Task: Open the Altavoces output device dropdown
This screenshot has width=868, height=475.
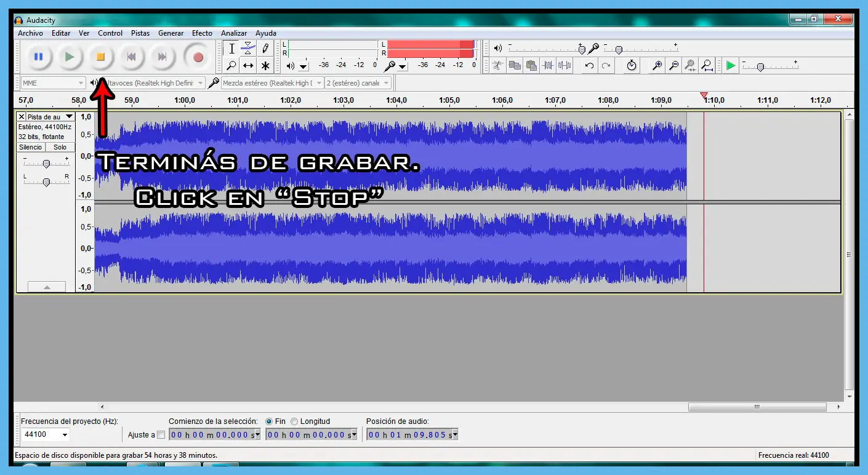Action: point(151,83)
